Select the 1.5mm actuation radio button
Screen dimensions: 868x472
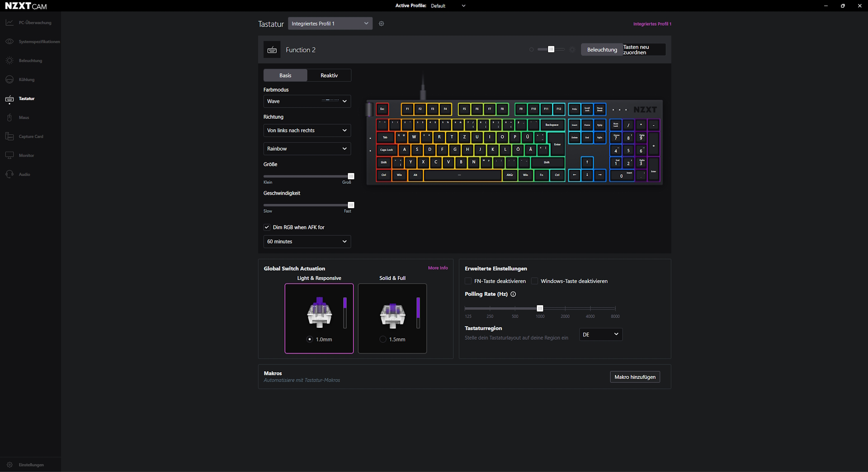[383, 339]
